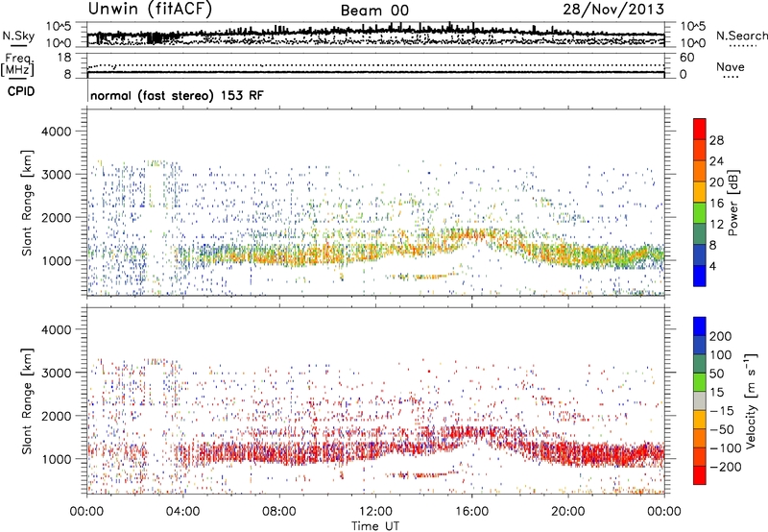Click the '08:00' time axis label

(279, 512)
